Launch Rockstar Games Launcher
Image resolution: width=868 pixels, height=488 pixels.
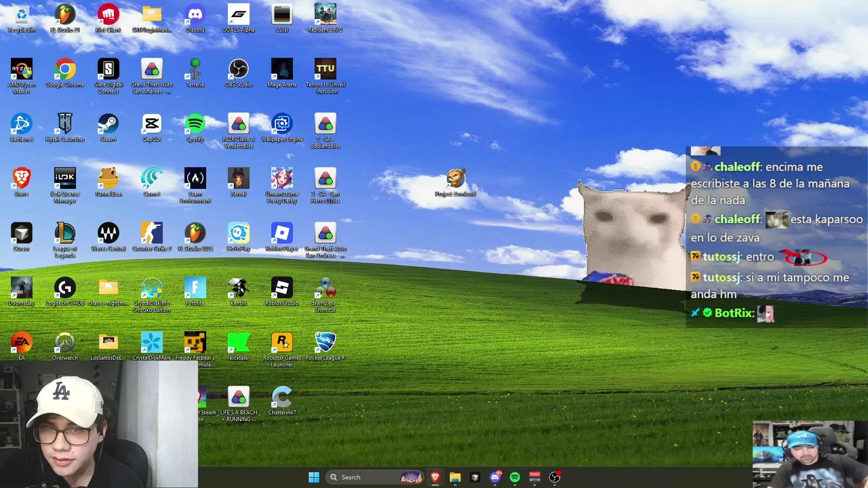(x=282, y=350)
